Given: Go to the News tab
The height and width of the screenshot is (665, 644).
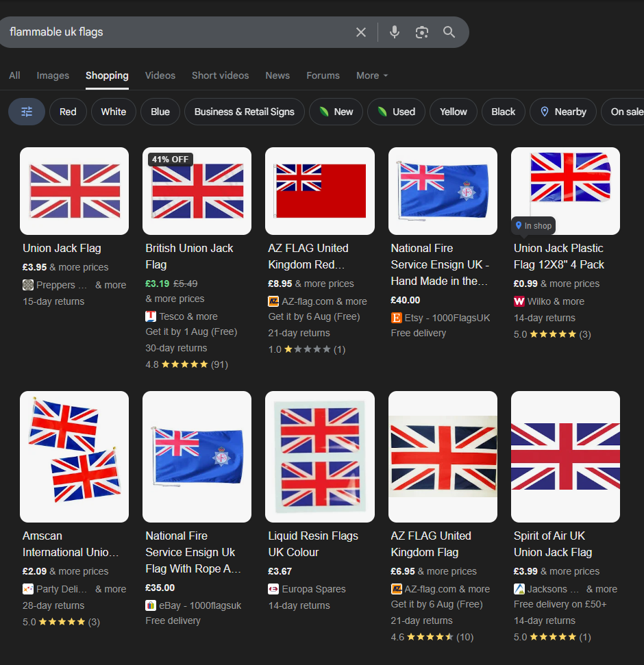Looking at the screenshot, I should coord(277,75).
